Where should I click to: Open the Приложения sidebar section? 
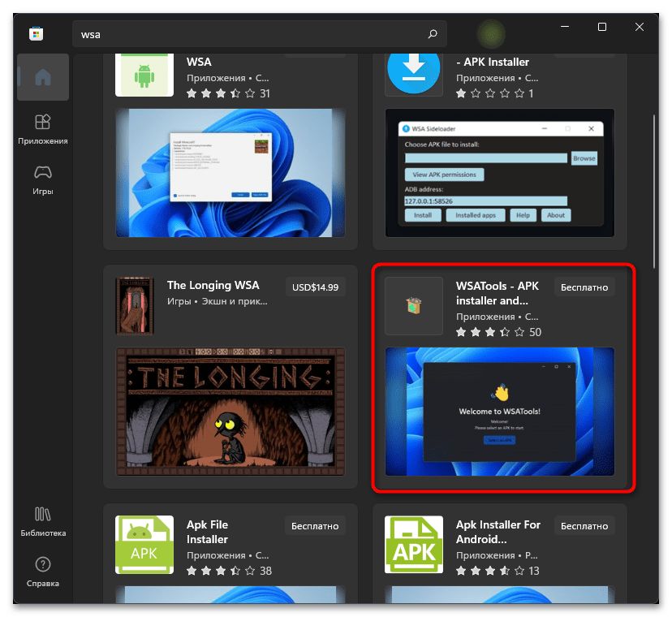click(43, 129)
